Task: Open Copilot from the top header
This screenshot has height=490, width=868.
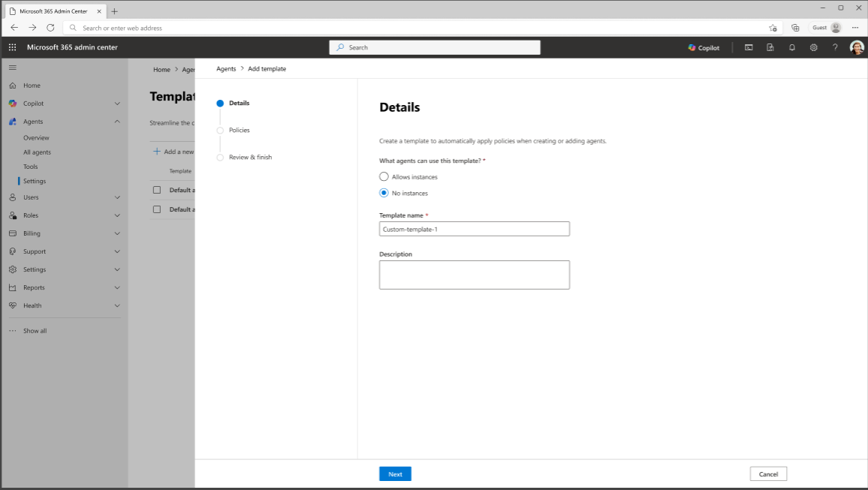Action: coord(704,47)
